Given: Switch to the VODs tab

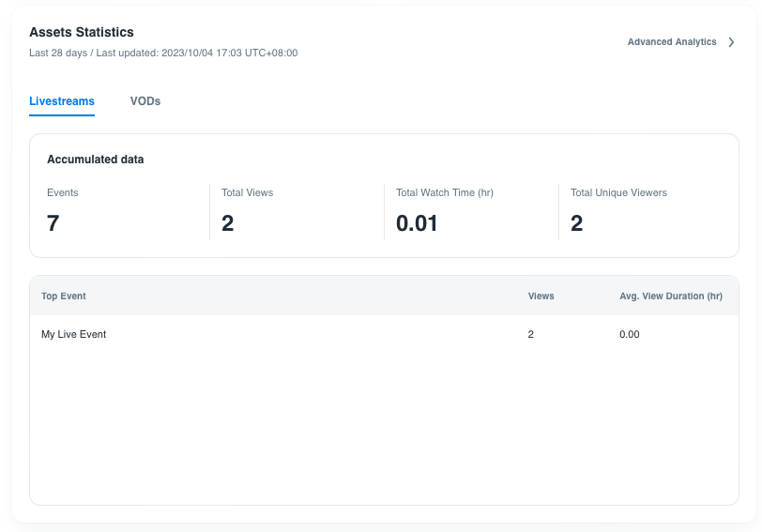Looking at the screenshot, I should click(145, 101).
